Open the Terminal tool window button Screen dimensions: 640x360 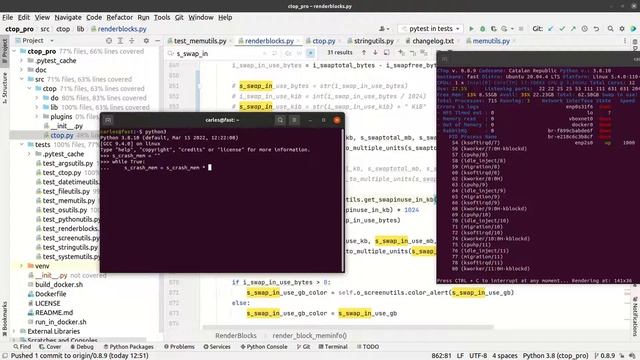333,347
